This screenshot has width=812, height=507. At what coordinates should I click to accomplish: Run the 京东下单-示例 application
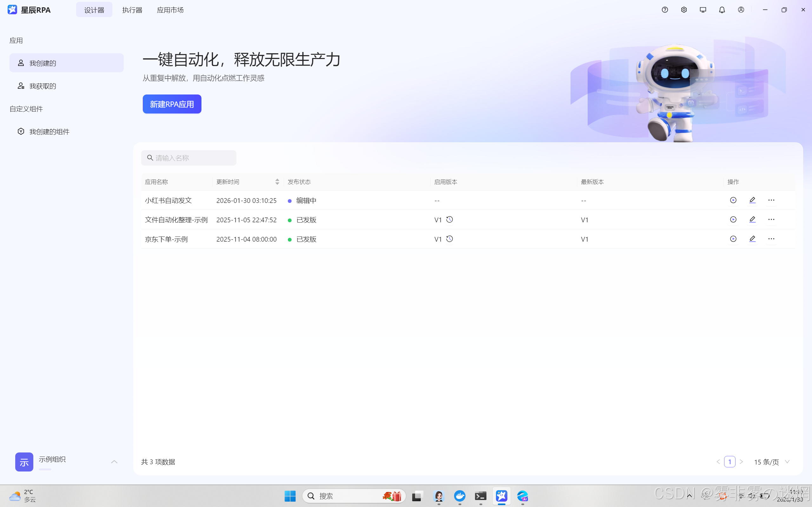tap(733, 239)
